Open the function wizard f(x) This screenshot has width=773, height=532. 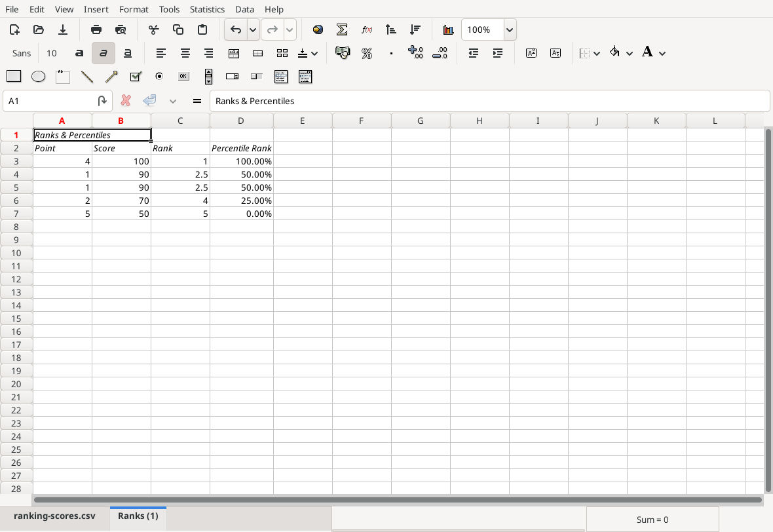pyautogui.click(x=366, y=29)
